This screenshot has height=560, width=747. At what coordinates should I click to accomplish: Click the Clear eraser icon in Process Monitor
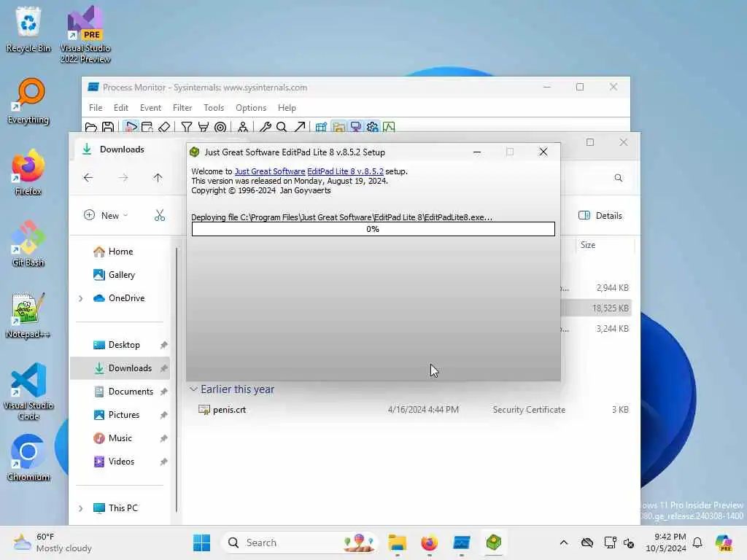(164, 127)
